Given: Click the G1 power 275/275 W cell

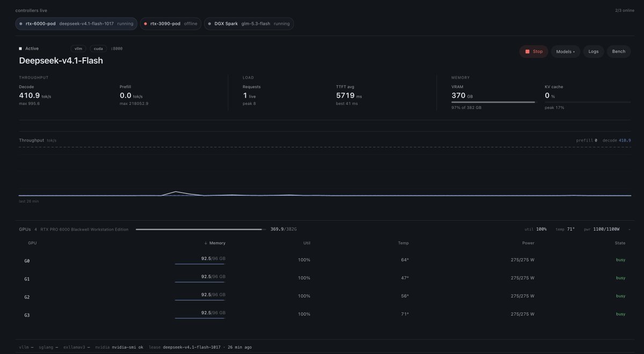Looking at the screenshot, I should tap(523, 278).
